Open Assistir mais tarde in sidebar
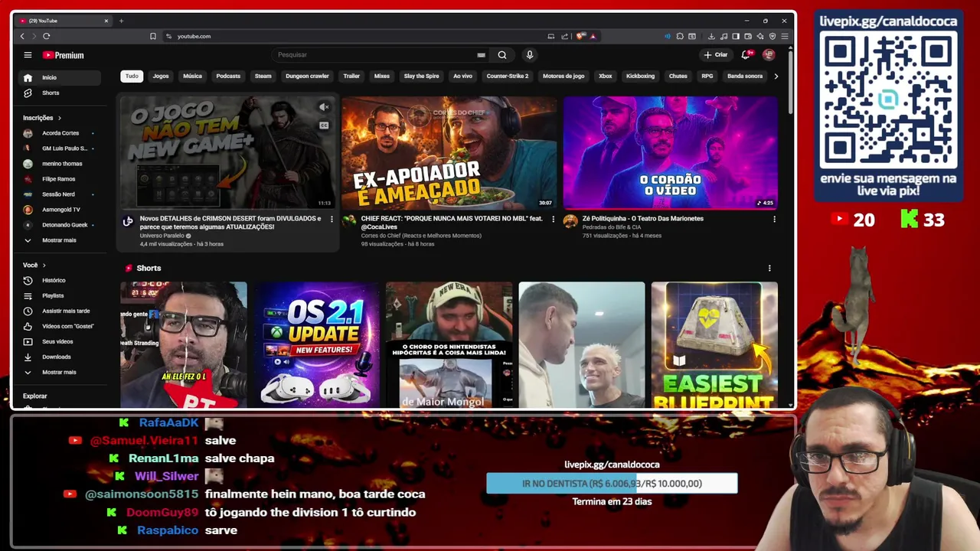 60,311
